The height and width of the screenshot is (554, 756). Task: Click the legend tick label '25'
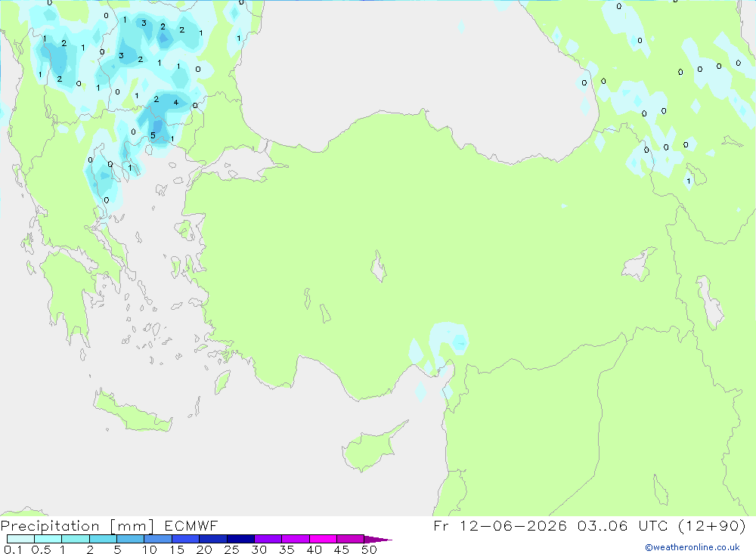pyautogui.click(x=232, y=549)
